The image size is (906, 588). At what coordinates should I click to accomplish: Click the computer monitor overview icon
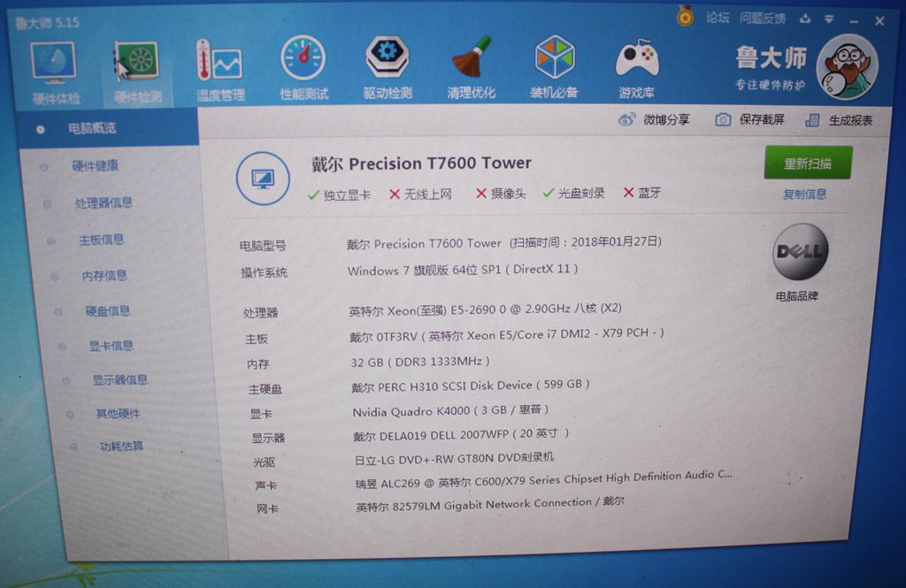pyautogui.click(x=263, y=179)
